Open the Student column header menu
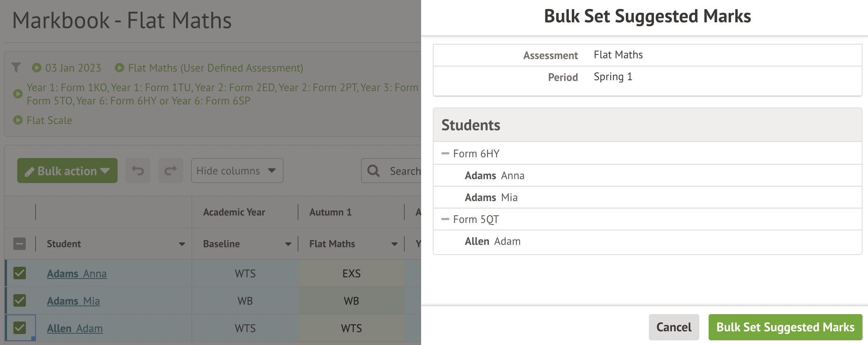The image size is (868, 345). tap(182, 244)
